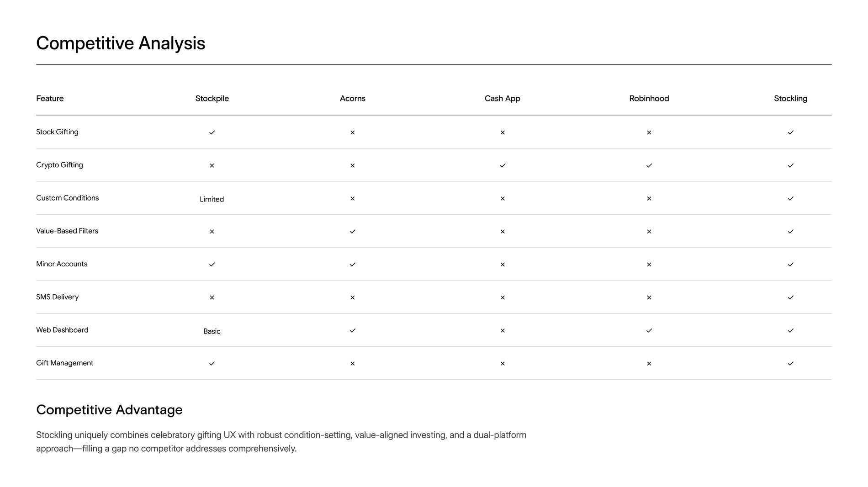Click Stockling's Custom Conditions checkmark
Viewport: 868px width, 487px height.
point(790,198)
